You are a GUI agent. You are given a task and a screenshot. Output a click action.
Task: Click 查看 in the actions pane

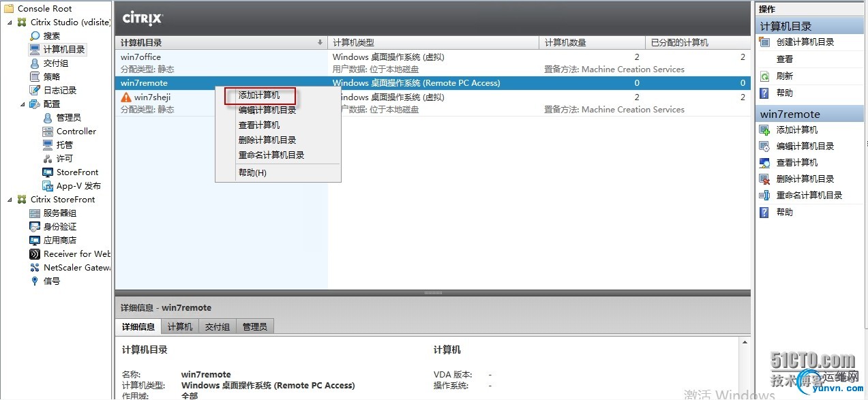[x=785, y=59]
